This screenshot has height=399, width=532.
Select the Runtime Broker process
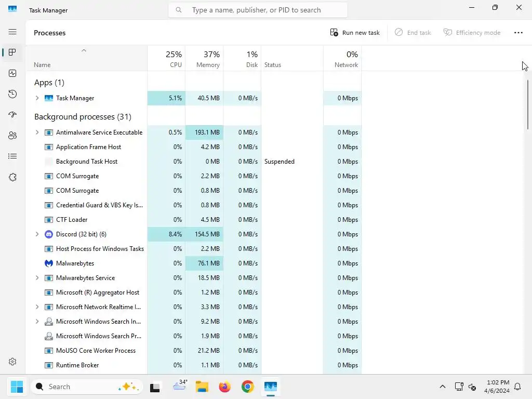(193, 365)
